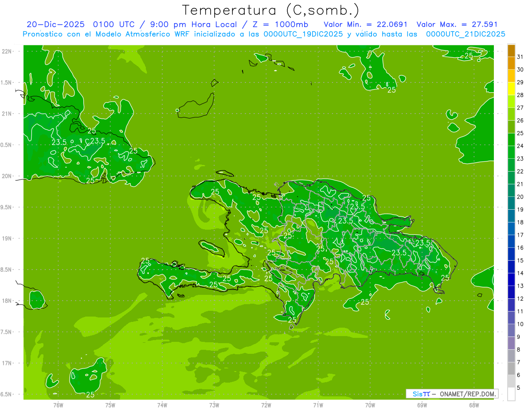Click the validity stamp "0000UTC_21DIC2025"
This screenshot has width=532, height=411.
[x=465, y=34]
